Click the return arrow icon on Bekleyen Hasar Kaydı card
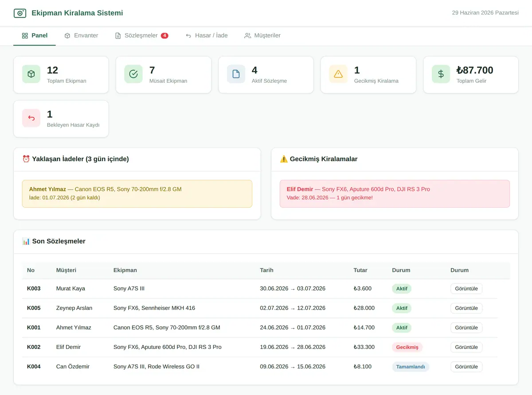 (31, 118)
